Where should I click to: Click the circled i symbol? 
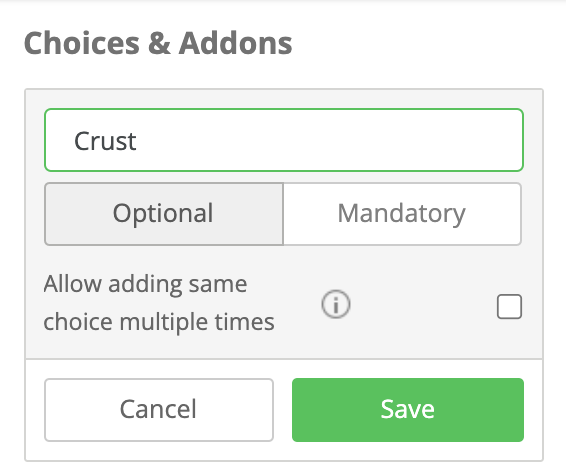coord(336,304)
